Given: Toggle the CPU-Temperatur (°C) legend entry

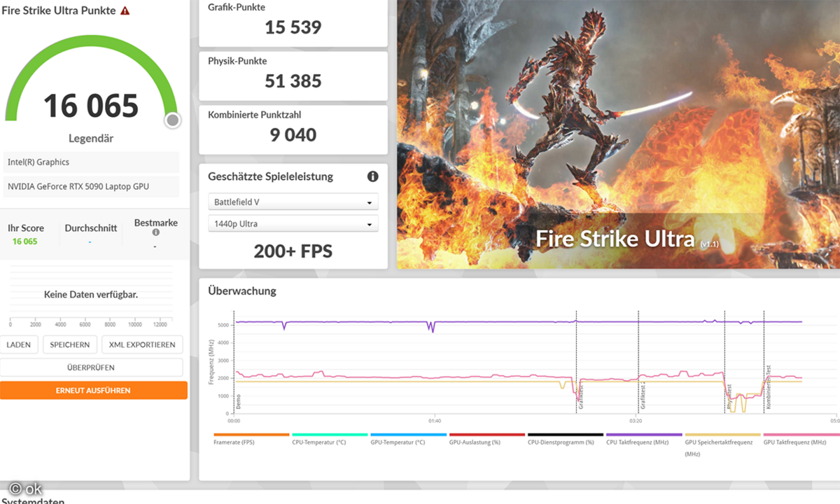Looking at the screenshot, I should click(330, 440).
